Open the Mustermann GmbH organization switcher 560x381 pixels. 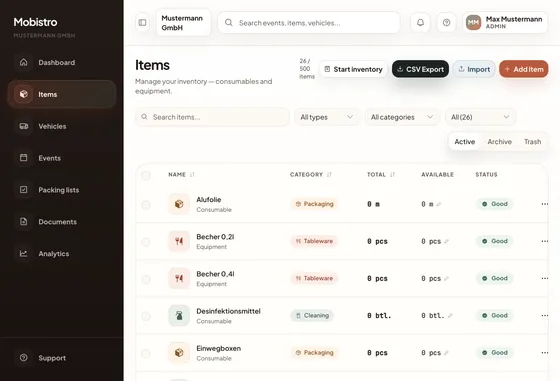coord(183,23)
